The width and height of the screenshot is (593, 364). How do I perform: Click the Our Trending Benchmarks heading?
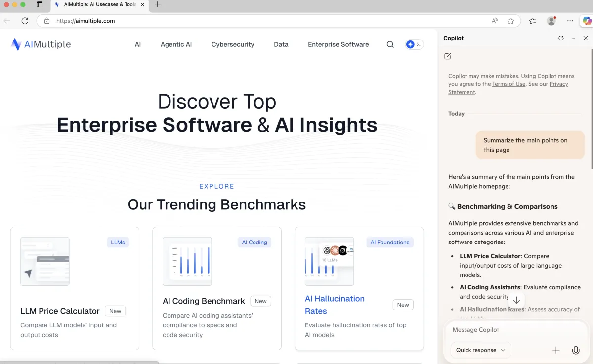click(217, 204)
